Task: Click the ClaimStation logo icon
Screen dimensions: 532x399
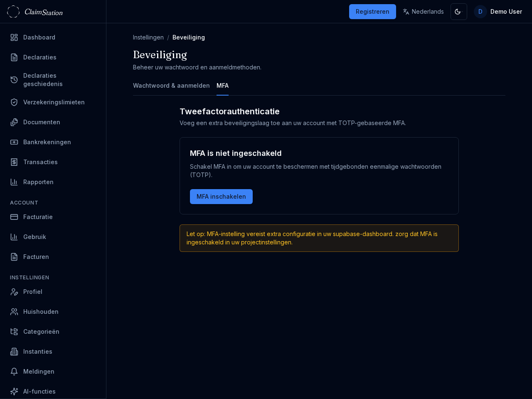Action: point(13,12)
